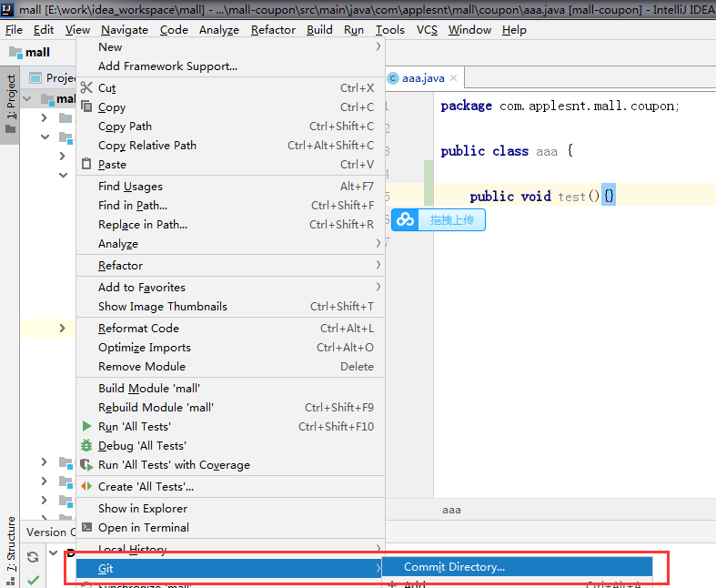
Task: Choose Copy Path
Action: pyautogui.click(x=230, y=127)
